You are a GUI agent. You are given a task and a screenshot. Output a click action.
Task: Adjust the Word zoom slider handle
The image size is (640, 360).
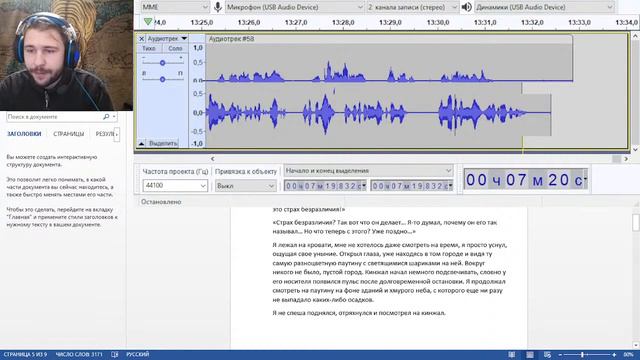click(582, 355)
